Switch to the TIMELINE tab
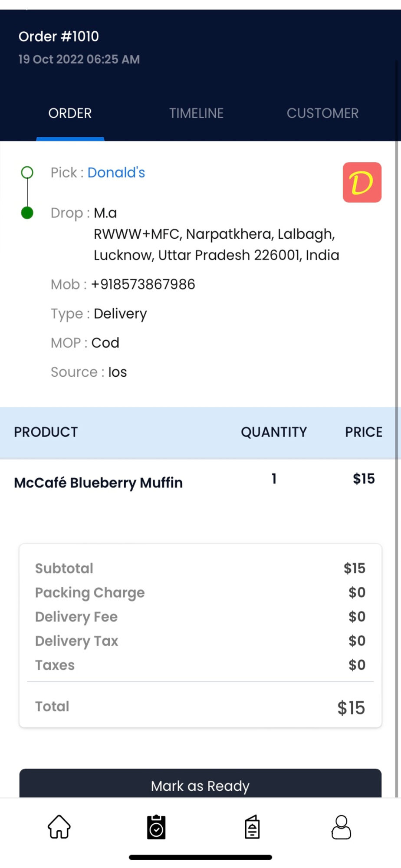This screenshot has width=401, height=868. tap(196, 113)
